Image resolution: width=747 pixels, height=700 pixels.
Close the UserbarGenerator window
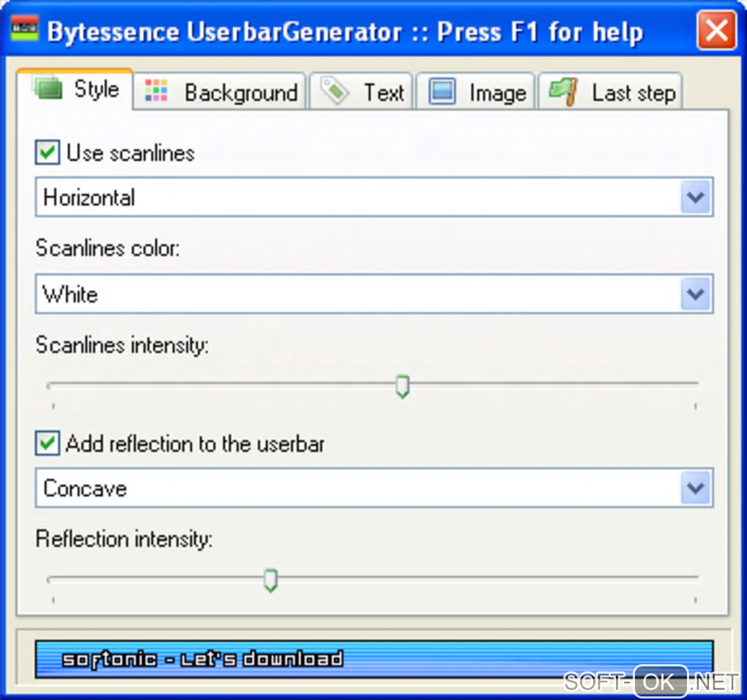coord(716,31)
